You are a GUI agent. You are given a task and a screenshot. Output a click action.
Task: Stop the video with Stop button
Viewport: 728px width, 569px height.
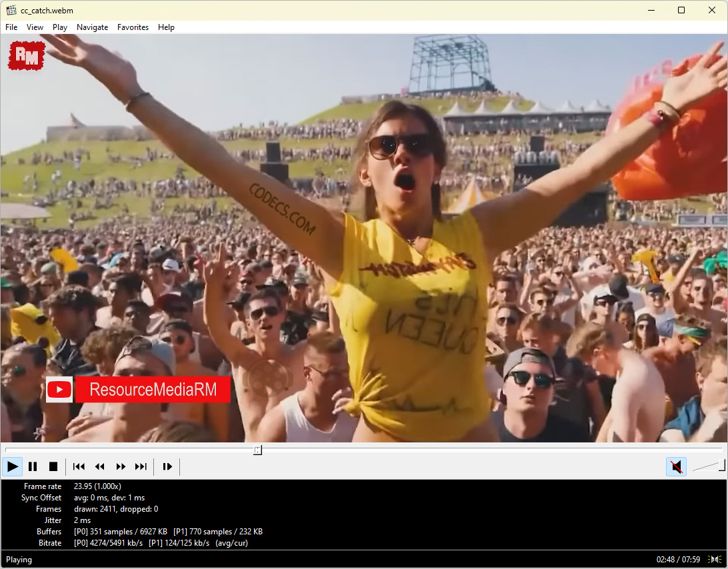[53, 466]
